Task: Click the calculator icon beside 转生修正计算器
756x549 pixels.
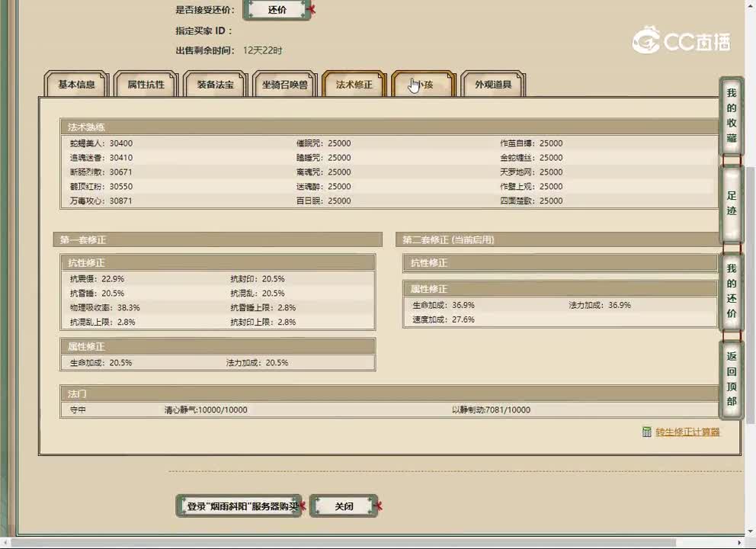Action: (647, 432)
